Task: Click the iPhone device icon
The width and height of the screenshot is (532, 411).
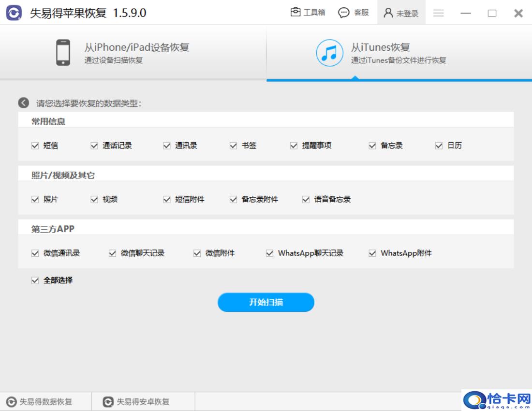Action: [x=63, y=52]
